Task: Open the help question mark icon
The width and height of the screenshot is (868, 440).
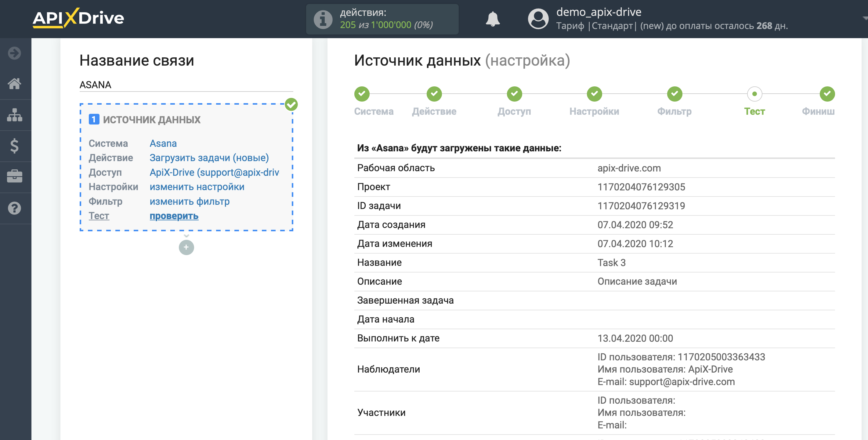Action: (14, 208)
